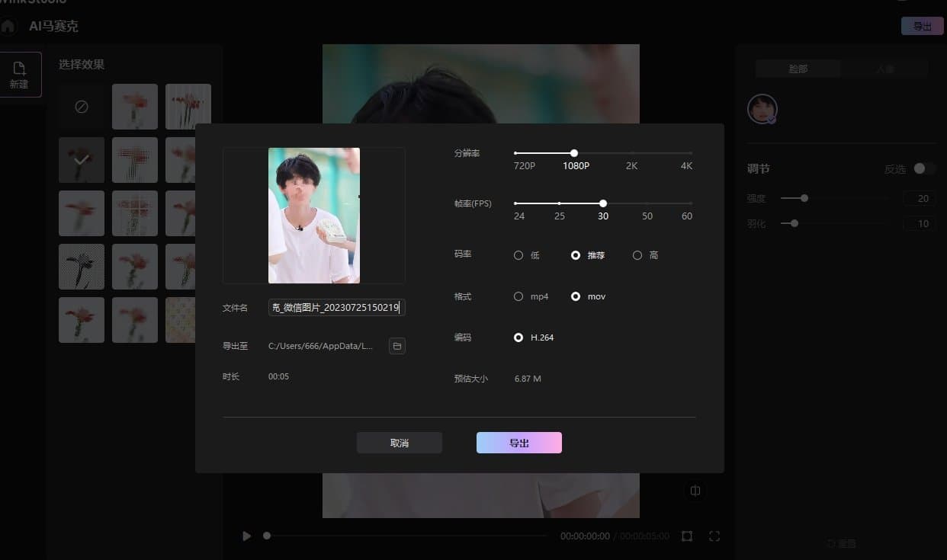This screenshot has width=947, height=560.
Task: Click the compare view icon above the timeline
Action: pos(695,491)
